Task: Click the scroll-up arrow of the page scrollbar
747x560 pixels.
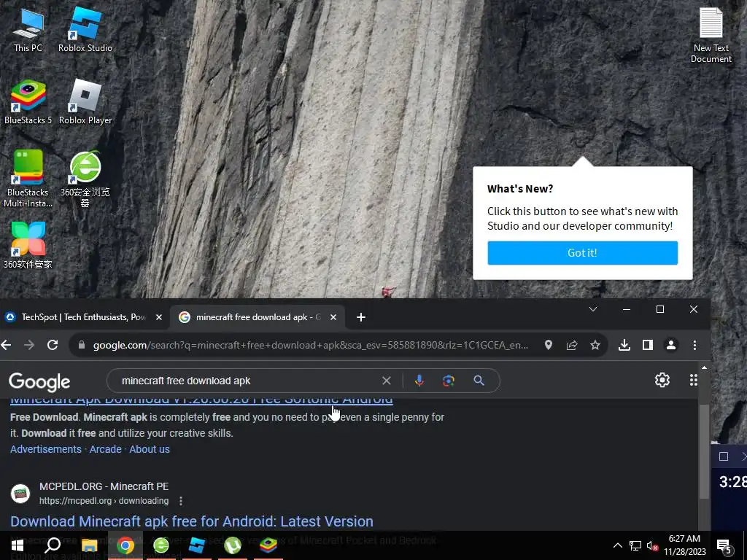Action: click(704, 367)
